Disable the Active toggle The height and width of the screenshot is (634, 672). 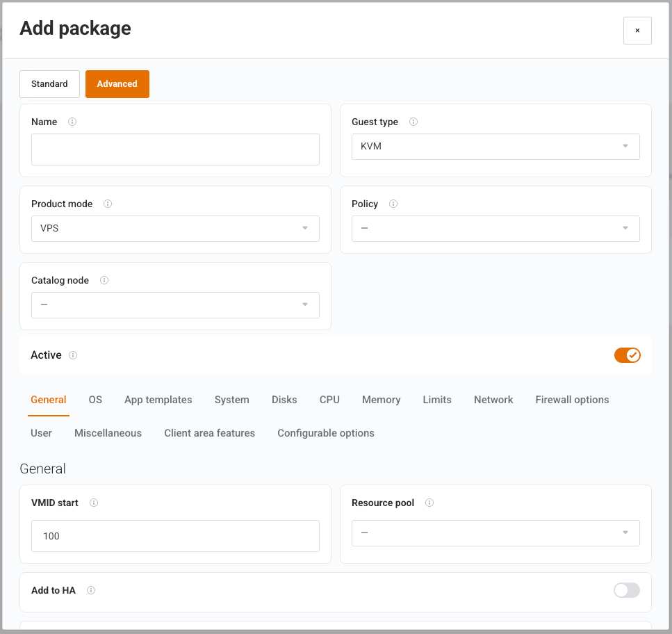tap(628, 355)
